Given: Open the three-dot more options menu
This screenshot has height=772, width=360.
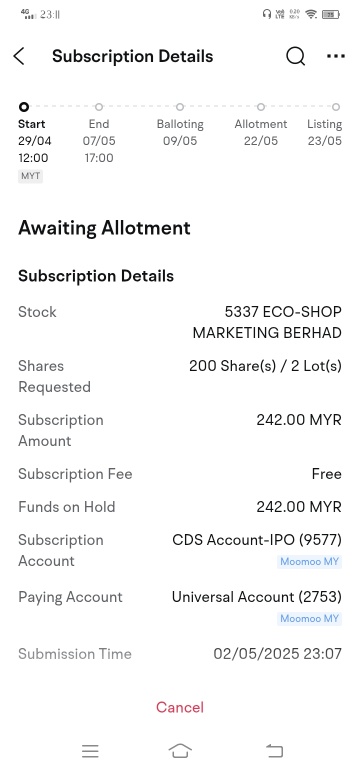Looking at the screenshot, I should 336,56.
